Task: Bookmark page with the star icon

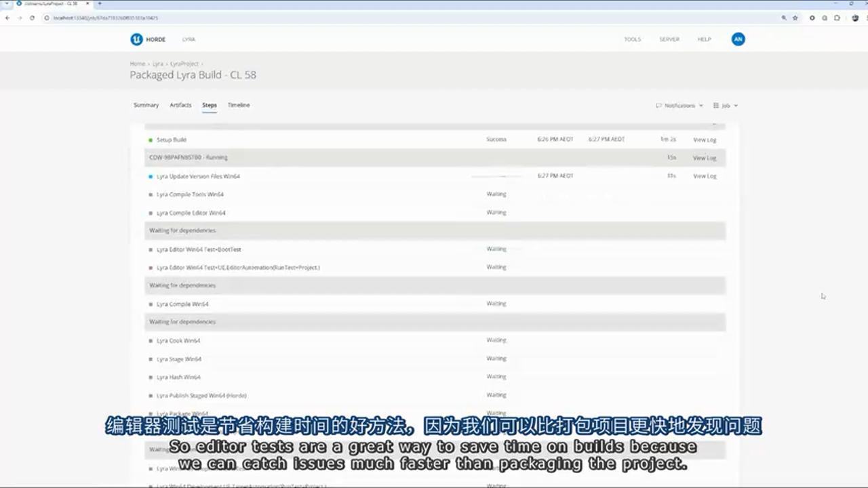Action: 795,18
